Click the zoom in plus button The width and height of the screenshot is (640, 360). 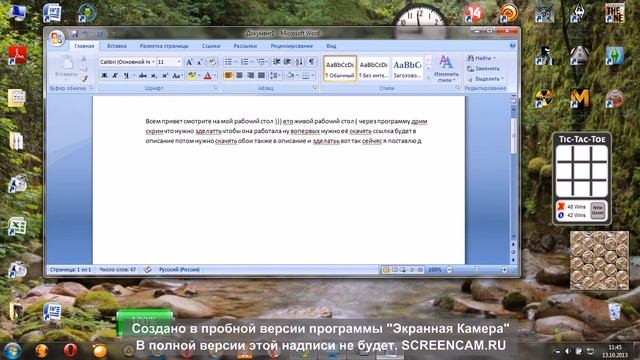[x=504, y=270]
